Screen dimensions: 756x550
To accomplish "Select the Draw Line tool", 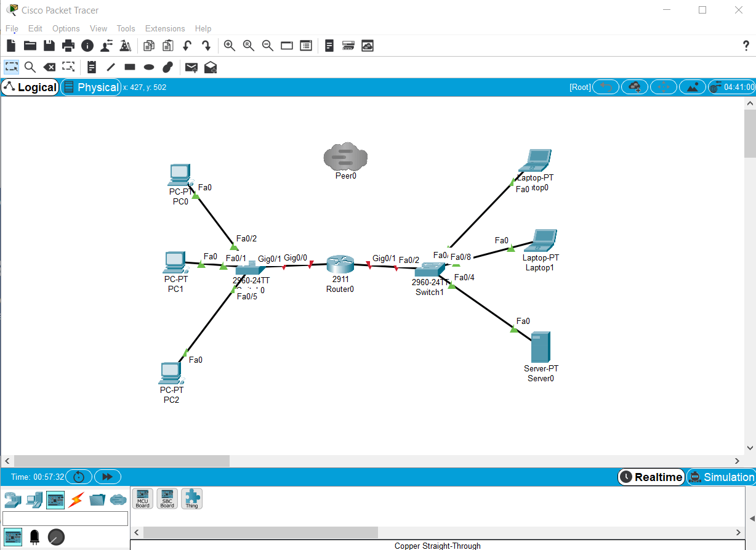I will point(111,67).
